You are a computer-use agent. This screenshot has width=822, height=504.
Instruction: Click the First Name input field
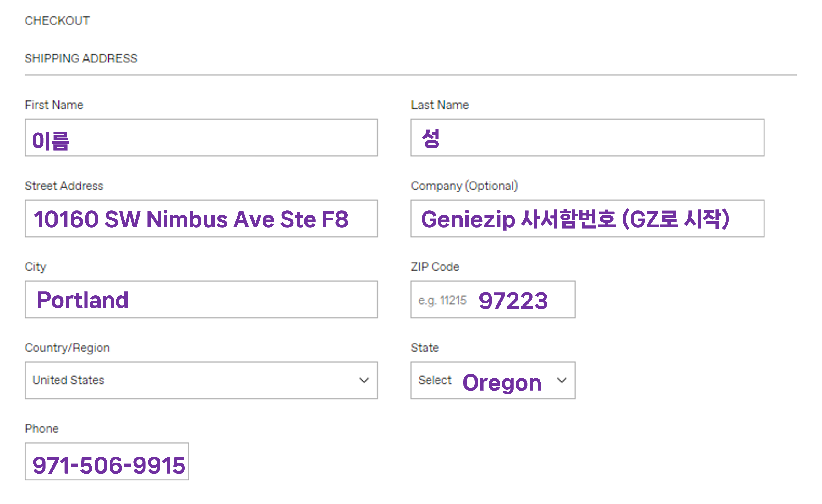point(201,138)
